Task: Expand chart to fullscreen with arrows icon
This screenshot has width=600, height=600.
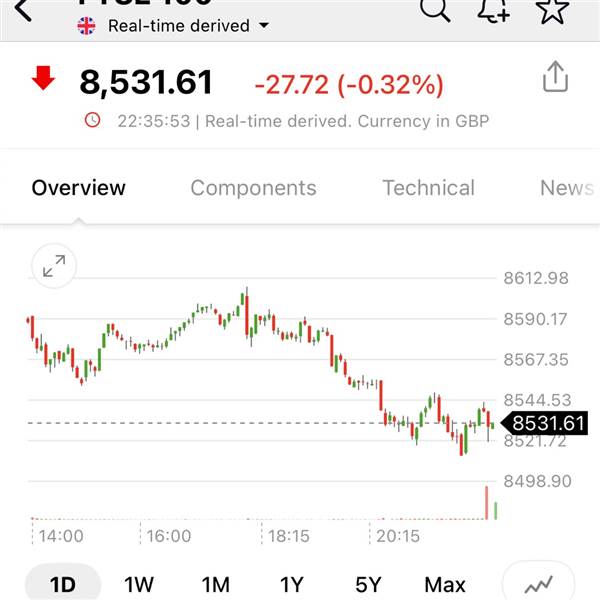Action: tap(54, 266)
